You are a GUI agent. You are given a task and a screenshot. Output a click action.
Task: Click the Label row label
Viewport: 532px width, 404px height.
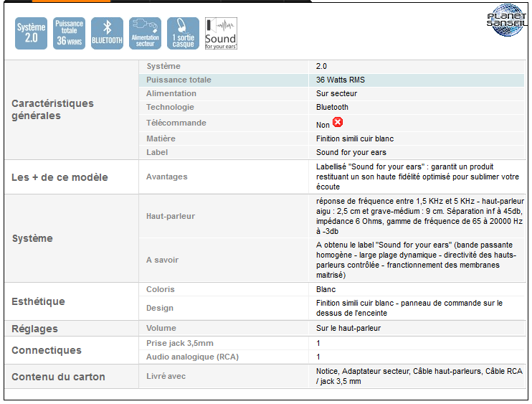157,152
